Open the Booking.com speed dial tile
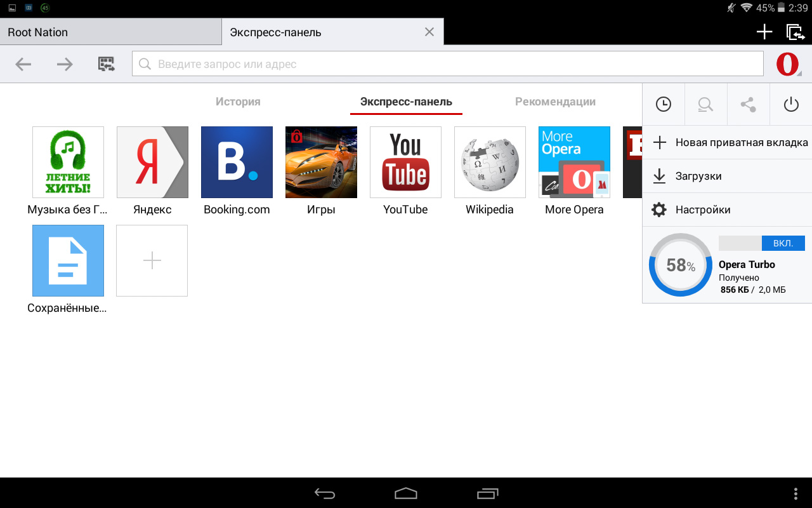This screenshot has width=812, height=508. point(237,171)
